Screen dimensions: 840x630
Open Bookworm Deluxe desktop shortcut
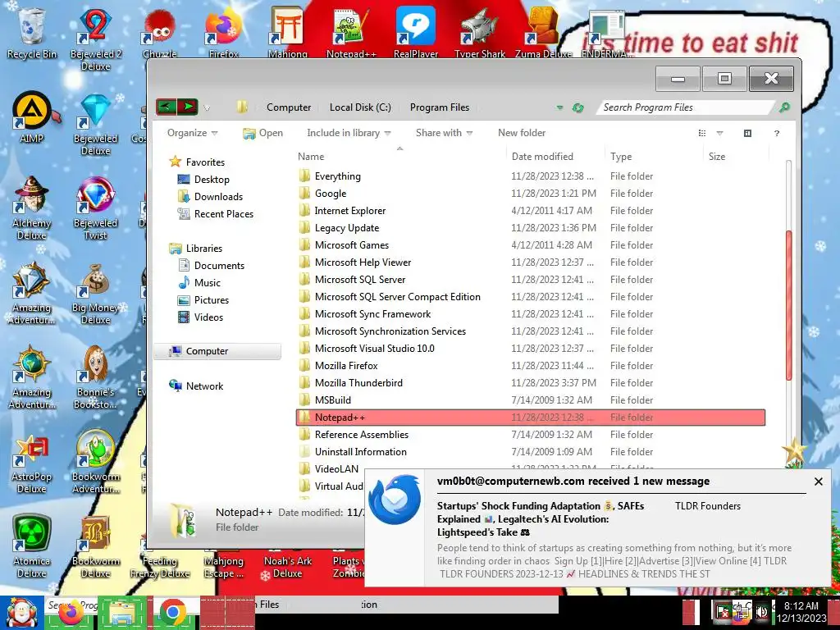(95, 546)
